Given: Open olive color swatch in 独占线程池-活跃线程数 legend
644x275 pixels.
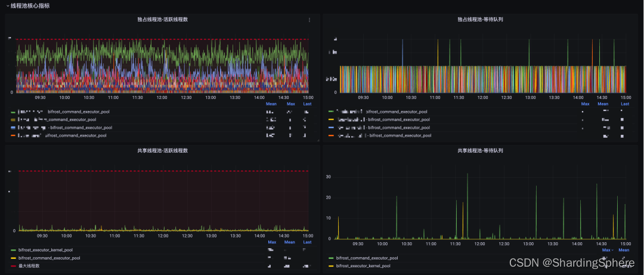Looking at the screenshot, I should coord(14,120).
